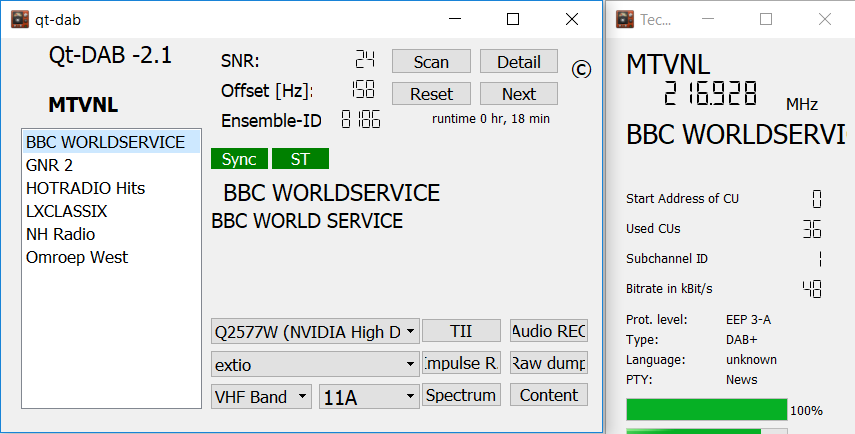Show the Impulse Response window
This screenshot has width=855, height=434.
click(461, 363)
